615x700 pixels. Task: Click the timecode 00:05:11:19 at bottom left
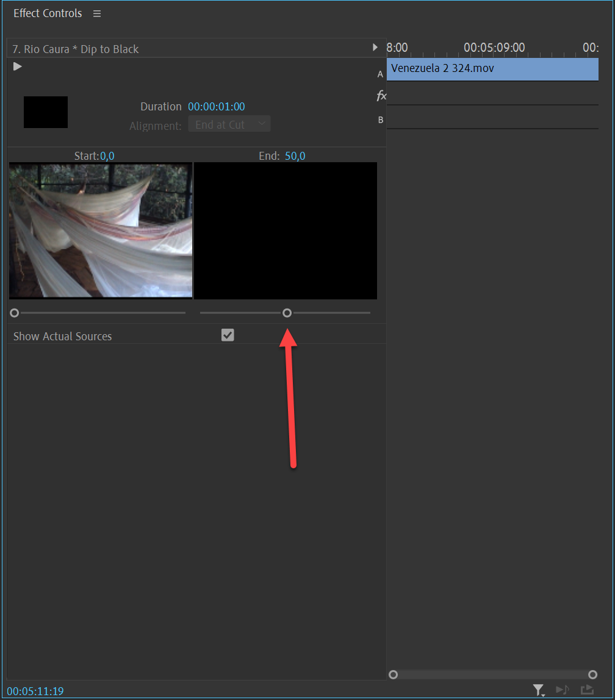tap(34, 691)
